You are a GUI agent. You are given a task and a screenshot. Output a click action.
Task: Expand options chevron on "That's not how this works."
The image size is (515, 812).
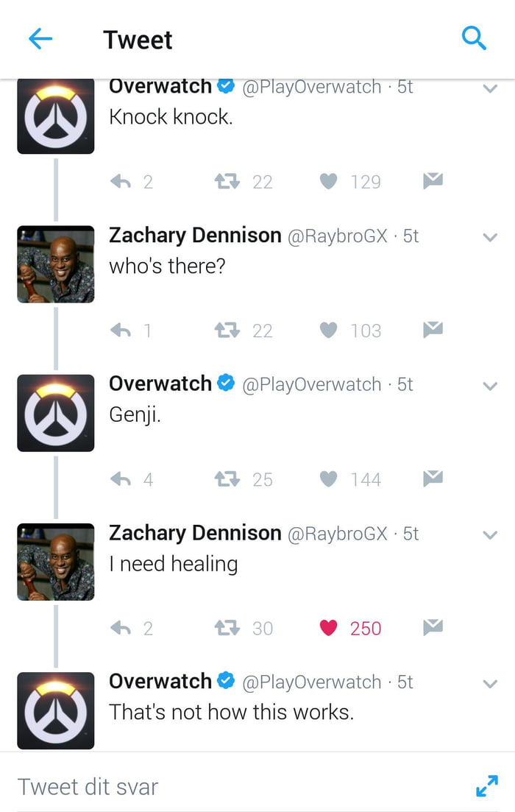(x=490, y=684)
